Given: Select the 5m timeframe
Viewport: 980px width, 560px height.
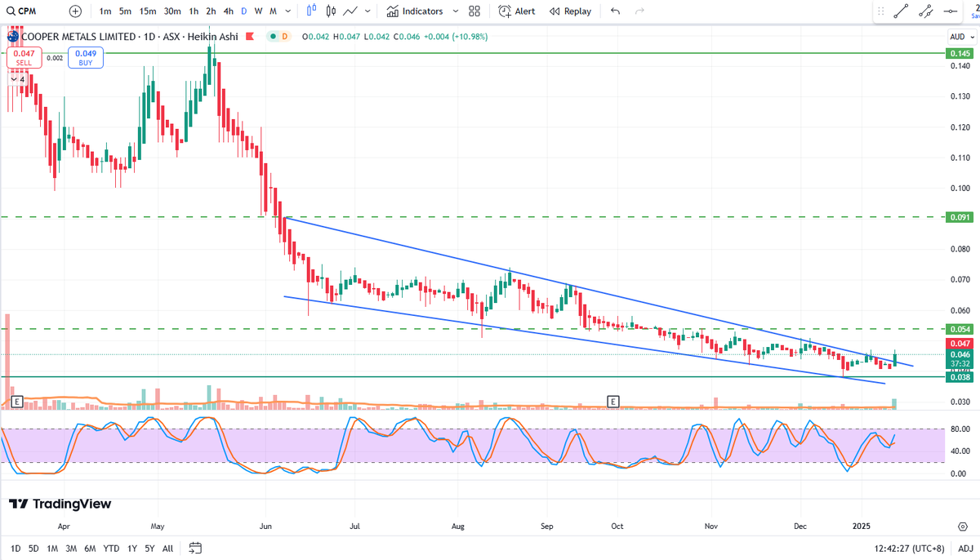Looking at the screenshot, I should tap(125, 11).
